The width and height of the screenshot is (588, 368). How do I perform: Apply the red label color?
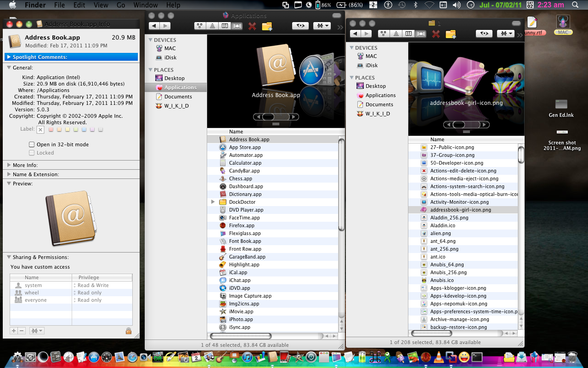point(51,130)
